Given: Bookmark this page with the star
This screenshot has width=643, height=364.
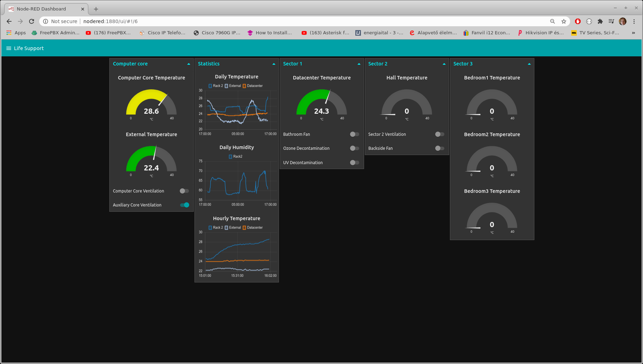Looking at the screenshot, I should tap(564, 21).
